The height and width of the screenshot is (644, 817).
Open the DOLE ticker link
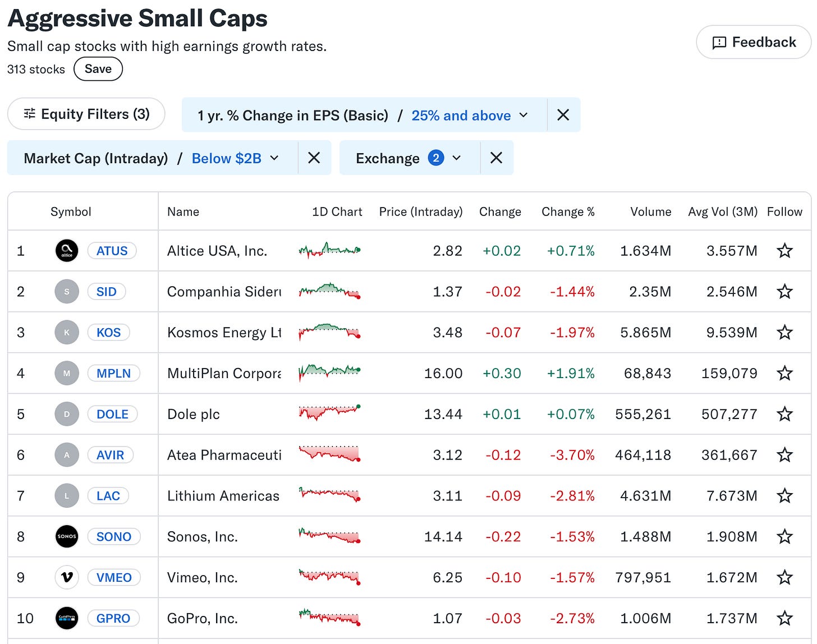click(x=113, y=414)
